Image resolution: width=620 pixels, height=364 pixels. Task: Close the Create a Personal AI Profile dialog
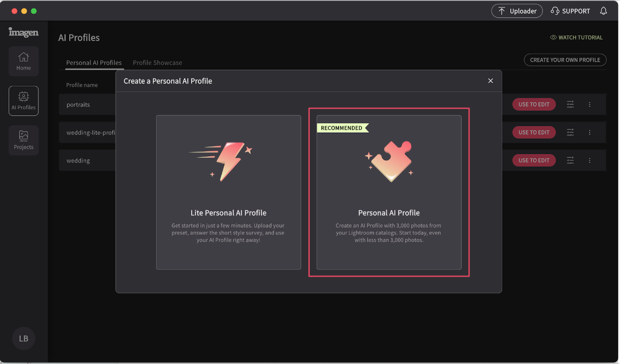pyautogui.click(x=491, y=81)
